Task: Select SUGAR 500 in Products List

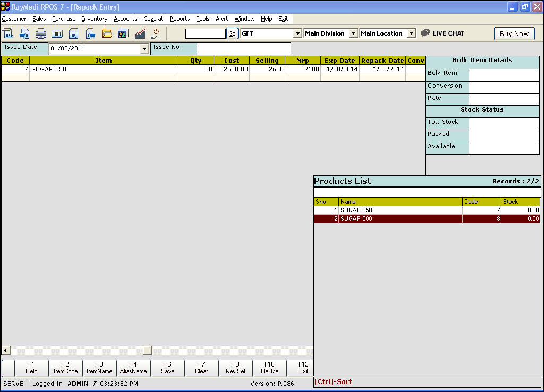Action: (356, 219)
